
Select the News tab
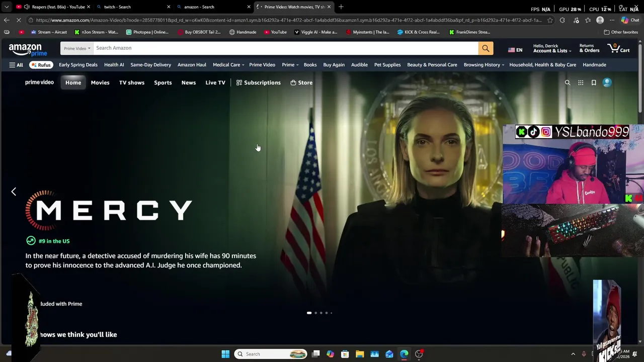click(x=189, y=82)
